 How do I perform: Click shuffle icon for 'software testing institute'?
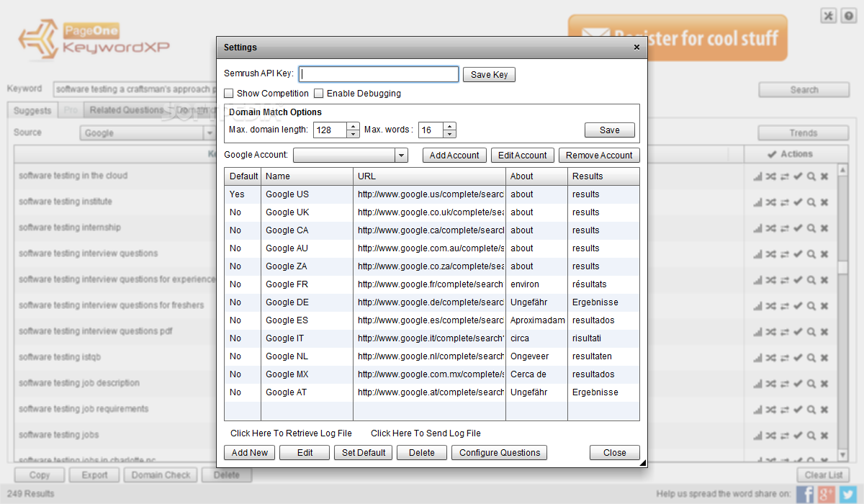click(770, 202)
